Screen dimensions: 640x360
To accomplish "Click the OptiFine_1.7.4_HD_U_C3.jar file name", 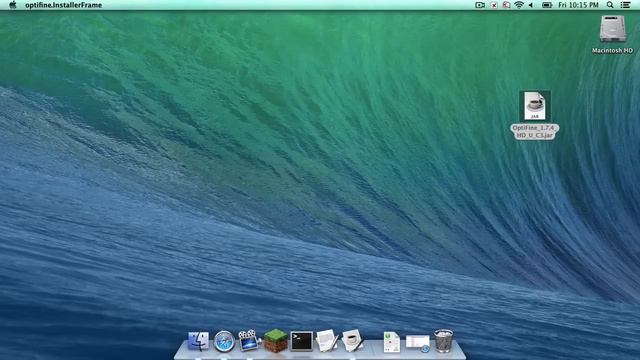I will coord(535,131).
